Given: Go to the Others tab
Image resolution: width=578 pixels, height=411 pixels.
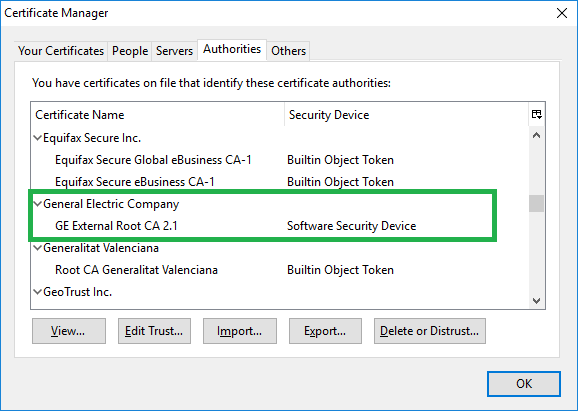Looking at the screenshot, I should coord(288,51).
